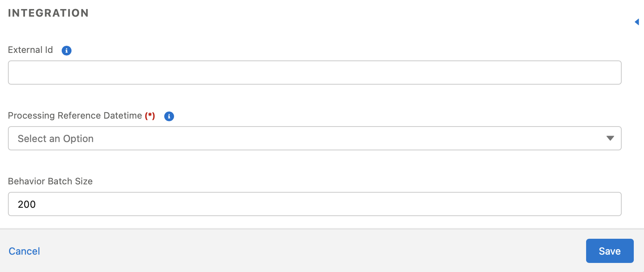Screen dimensions: 644x272
Task: Open the Processing Reference Datetime picklist
Action: 315,138
